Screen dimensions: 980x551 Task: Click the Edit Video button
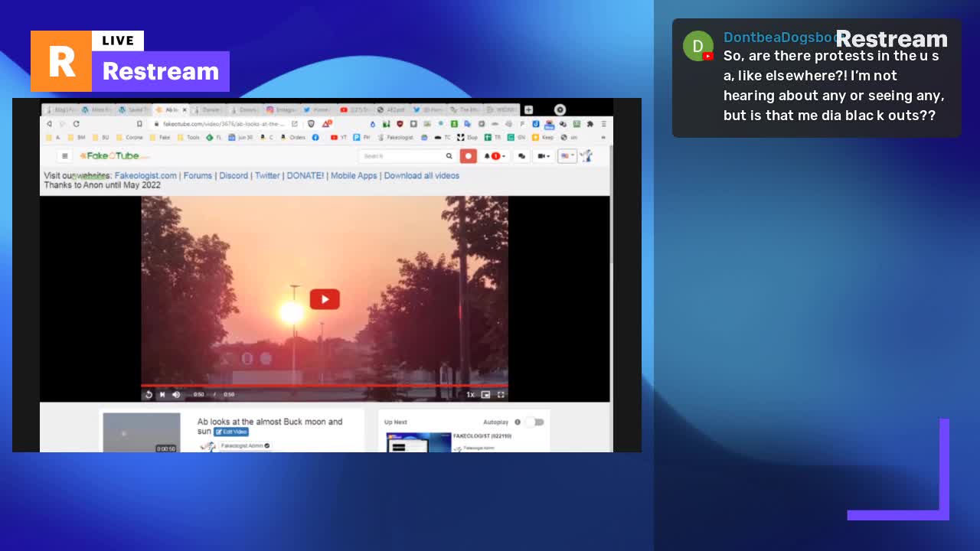pos(231,432)
